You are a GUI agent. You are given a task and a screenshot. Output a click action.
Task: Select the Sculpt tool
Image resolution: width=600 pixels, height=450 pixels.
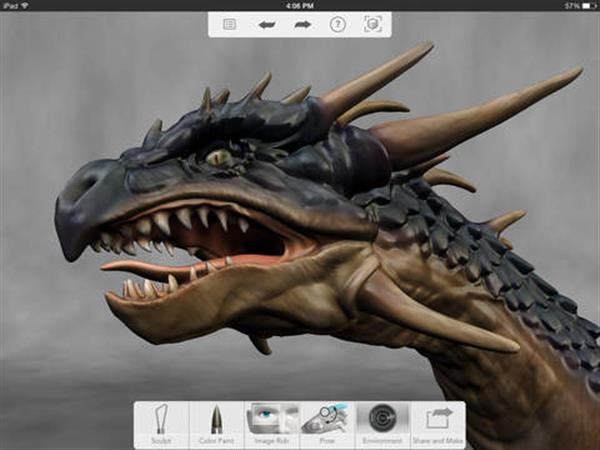[x=161, y=425]
